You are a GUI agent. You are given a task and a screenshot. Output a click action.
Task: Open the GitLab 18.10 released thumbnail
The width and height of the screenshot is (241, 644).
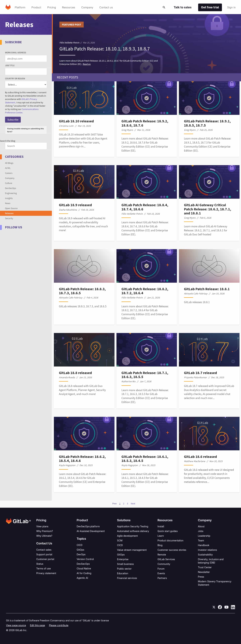point(84,98)
